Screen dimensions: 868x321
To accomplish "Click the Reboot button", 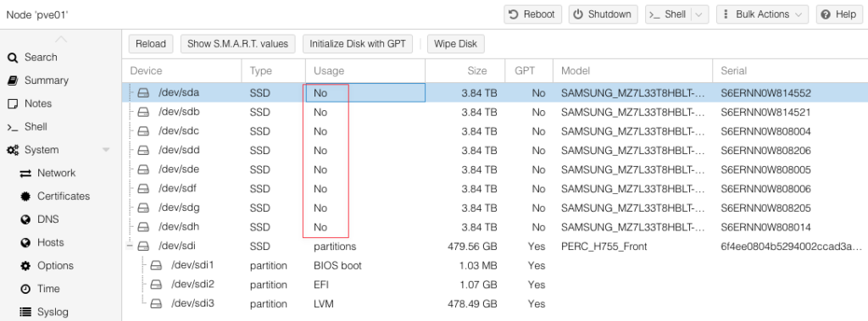I will (532, 14).
